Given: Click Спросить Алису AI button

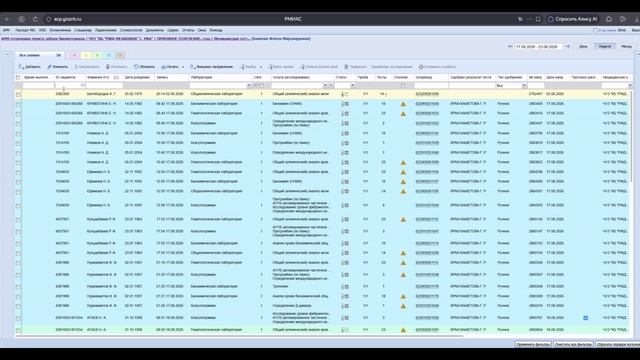Looking at the screenshot, I should [573, 19].
